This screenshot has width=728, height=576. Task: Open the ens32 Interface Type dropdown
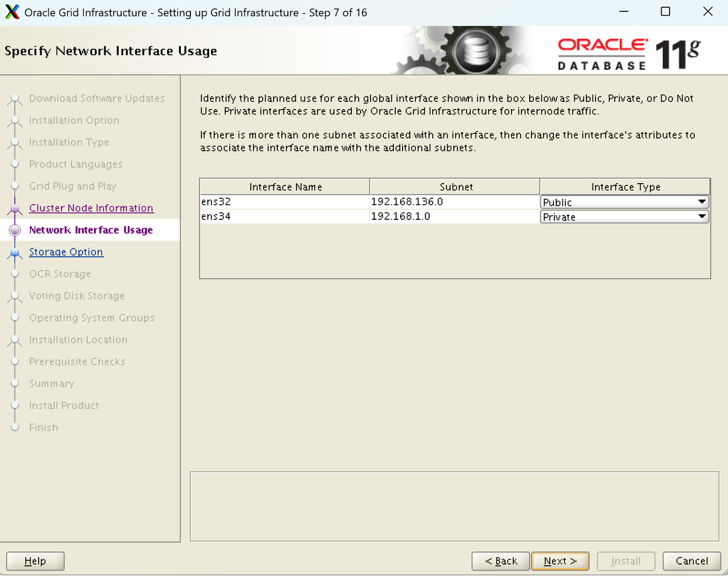coord(624,202)
